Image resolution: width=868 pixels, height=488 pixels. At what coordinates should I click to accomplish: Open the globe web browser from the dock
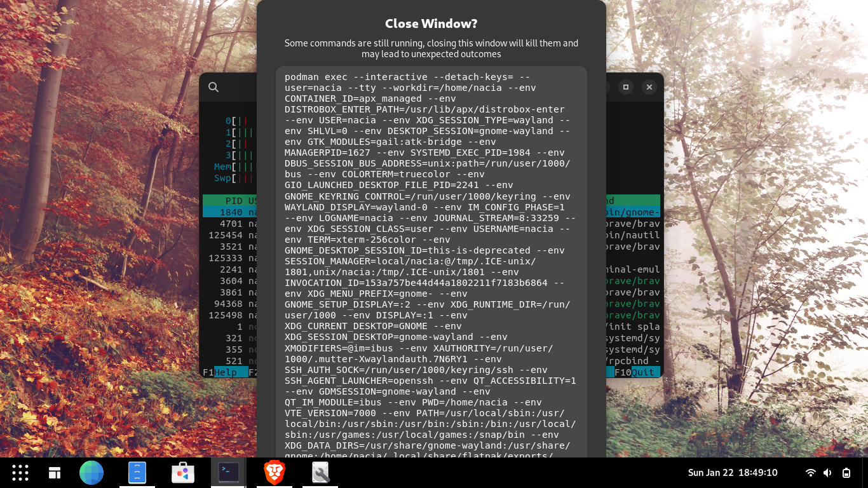tap(91, 473)
